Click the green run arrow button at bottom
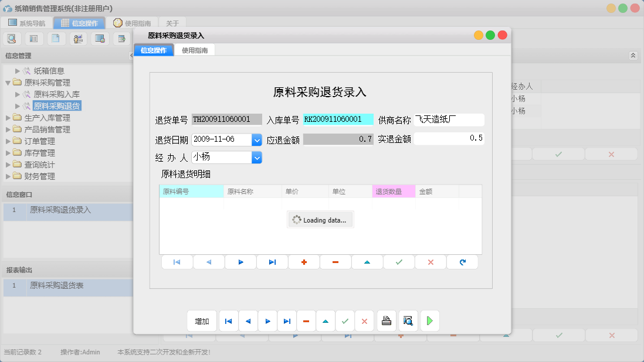644x362 pixels. pyautogui.click(x=429, y=320)
